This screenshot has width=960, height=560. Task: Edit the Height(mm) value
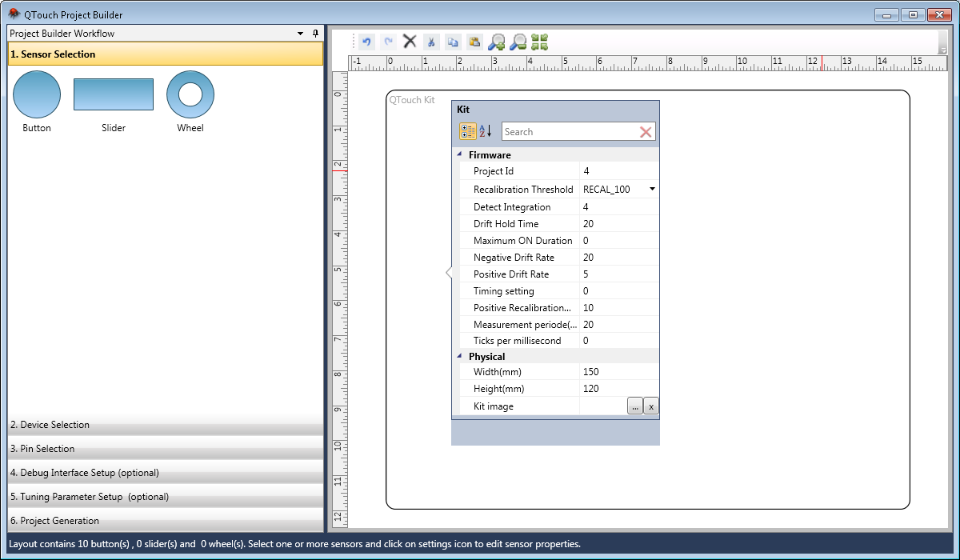click(x=619, y=389)
